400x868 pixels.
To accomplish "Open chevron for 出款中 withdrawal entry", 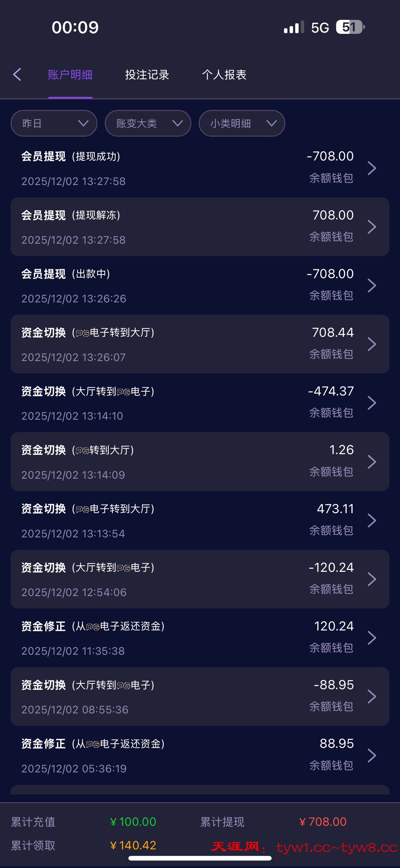I will click(372, 285).
